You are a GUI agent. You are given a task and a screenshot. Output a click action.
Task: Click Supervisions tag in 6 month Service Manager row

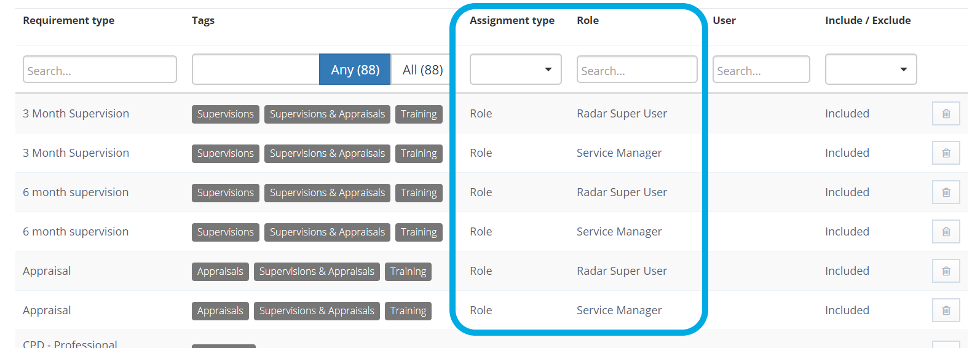click(226, 232)
